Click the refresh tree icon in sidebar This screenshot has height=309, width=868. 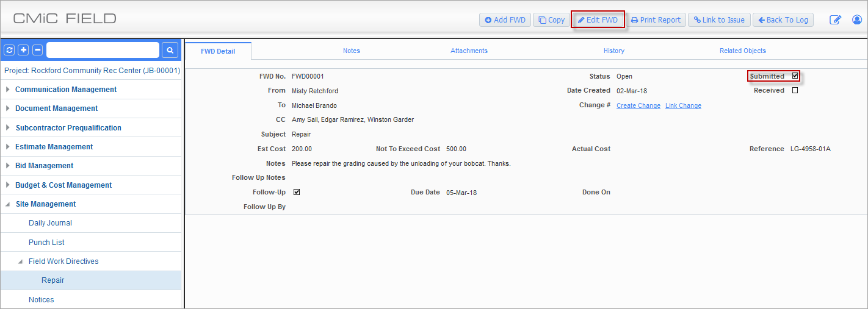9,50
